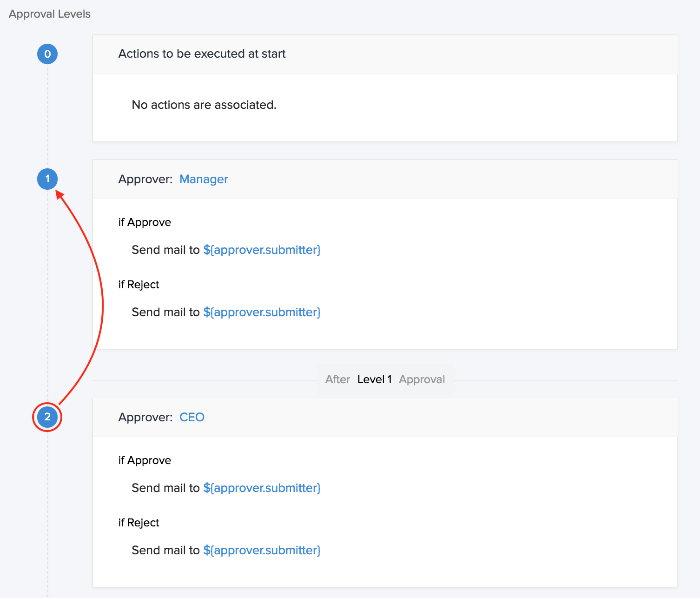Click 'Approver:' label in the Manager header

(x=145, y=179)
